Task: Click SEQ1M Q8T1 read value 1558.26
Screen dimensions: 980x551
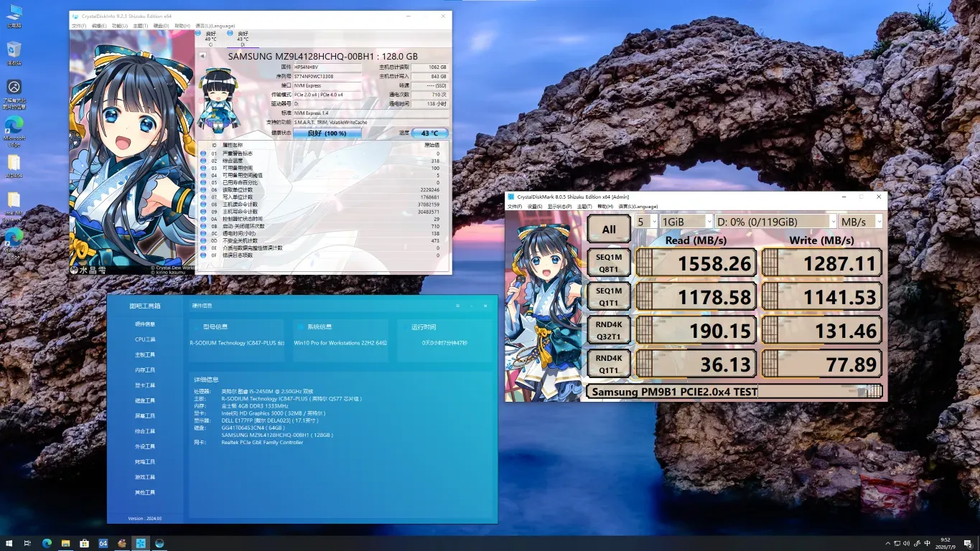Action: [695, 263]
